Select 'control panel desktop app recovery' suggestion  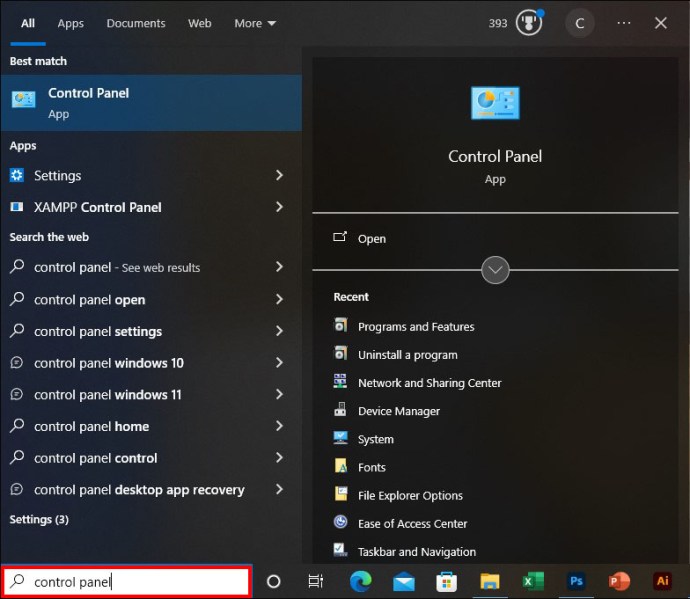pyautogui.click(x=139, y=489)
